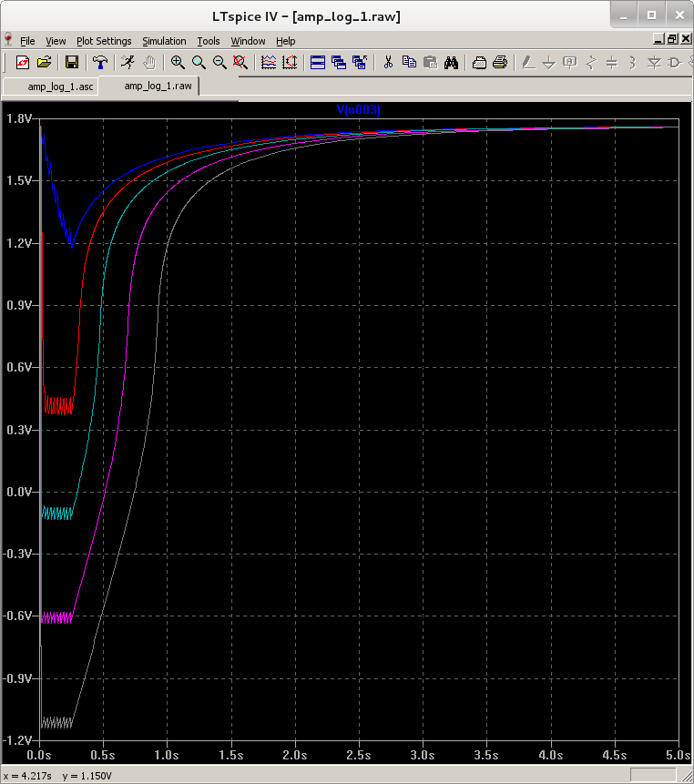Switch to the amp_log_1.asc tab
Image resolution: width=694 pixels, height=784 pixels.
pyautogui.click(x=60, y=86)
